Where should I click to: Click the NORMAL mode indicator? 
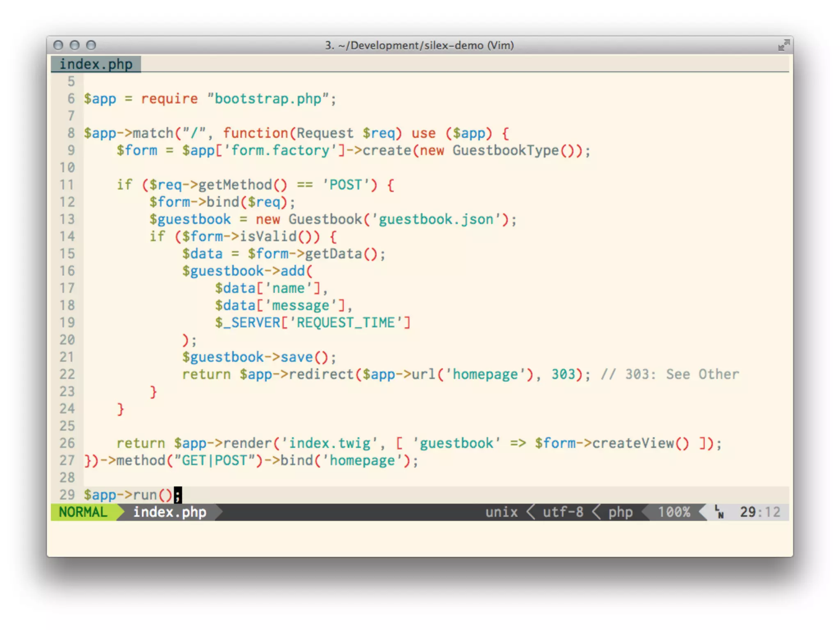[83, 512]
